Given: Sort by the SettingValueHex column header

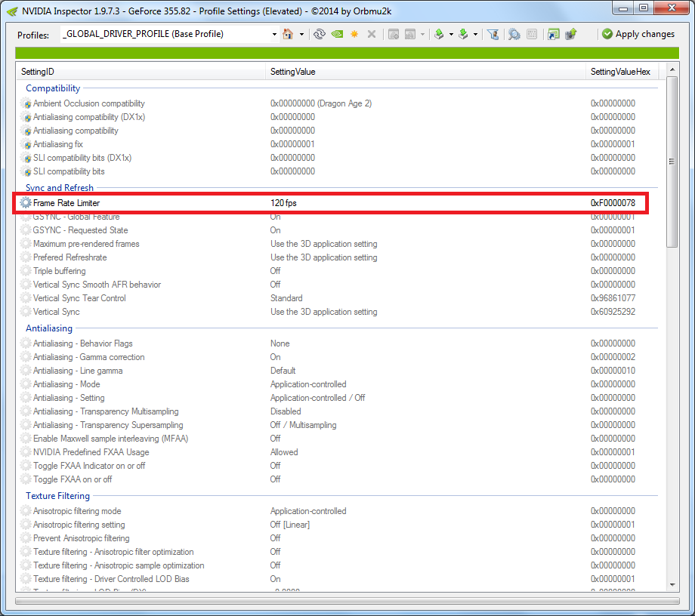Looking at the screenshot, I should coord(622,72).
